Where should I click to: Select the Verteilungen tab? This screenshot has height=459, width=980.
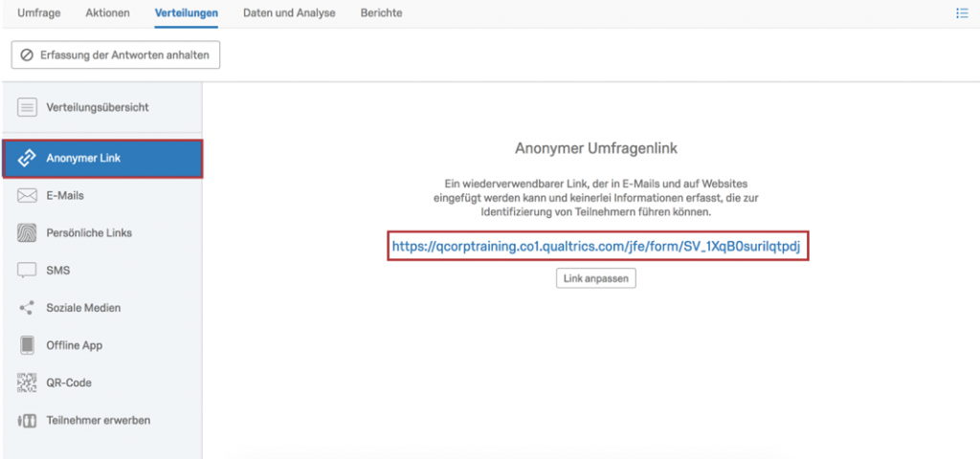(x=187, y=13)
